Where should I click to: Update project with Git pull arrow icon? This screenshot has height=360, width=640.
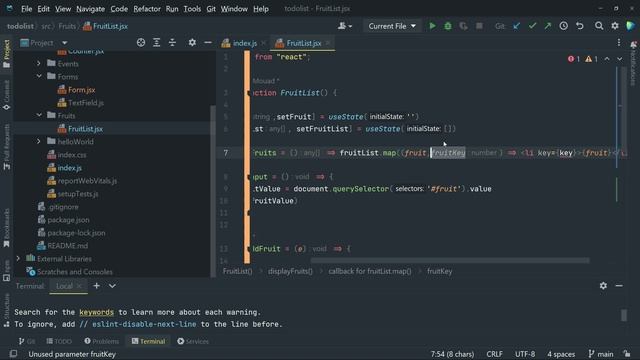(x=517, y=26)
